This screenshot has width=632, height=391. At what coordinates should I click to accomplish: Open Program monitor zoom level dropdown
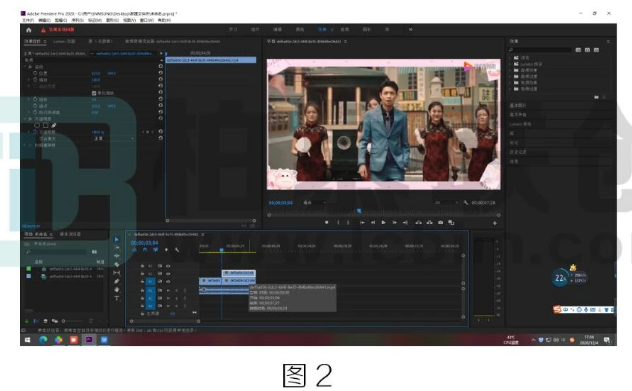(315, 203)
